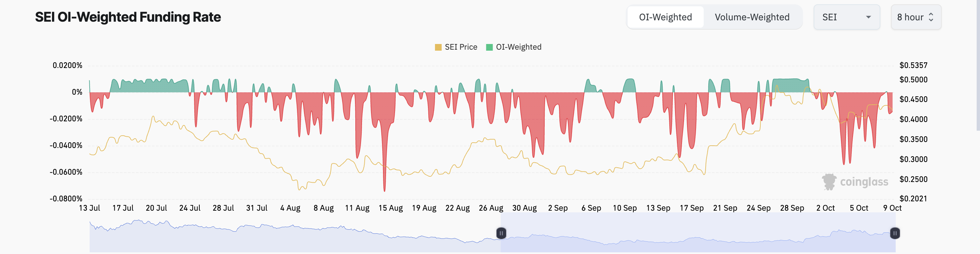Click the 8 hour stepper arrows
Screen dimensions: 980x254
[931, 17]
